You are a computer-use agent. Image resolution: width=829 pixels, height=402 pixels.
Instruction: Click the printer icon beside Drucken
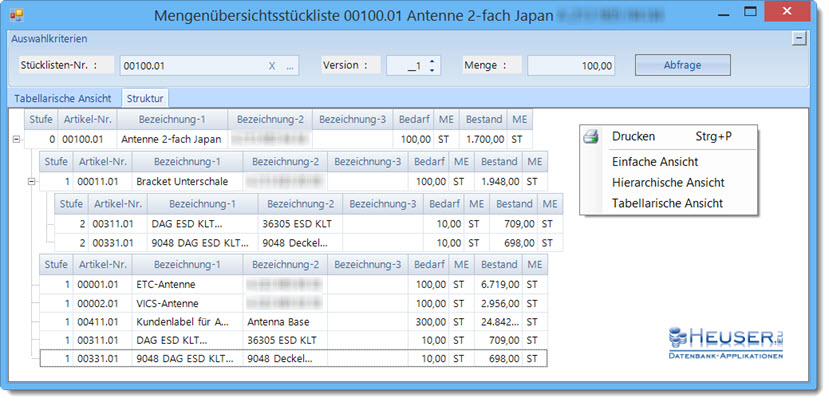pos(591,136)
